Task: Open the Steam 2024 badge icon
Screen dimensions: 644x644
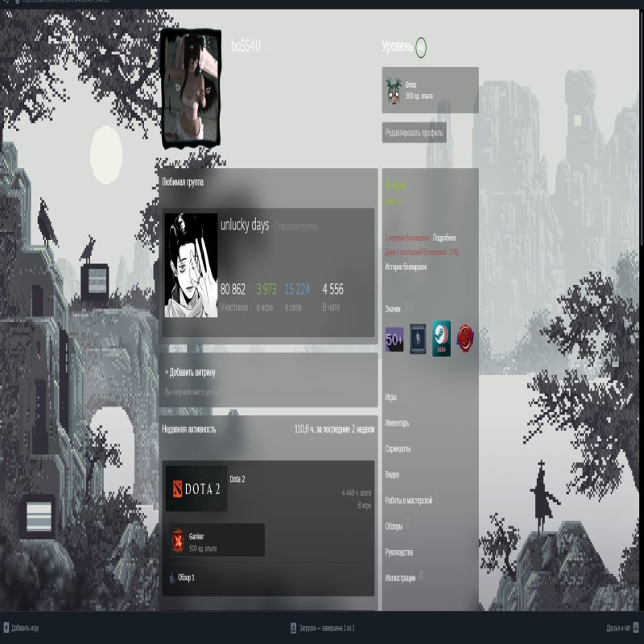Action: [441, 340]
